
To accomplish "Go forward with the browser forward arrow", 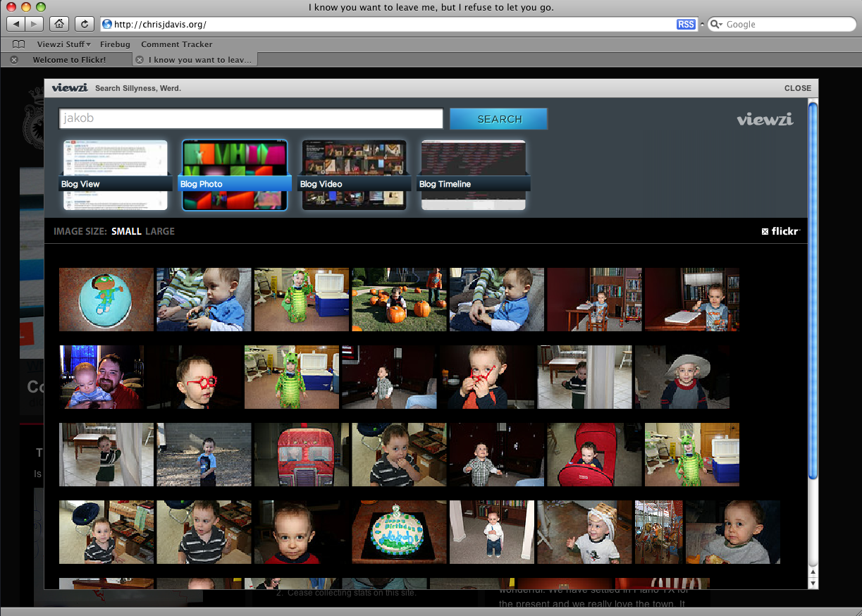I will point(34,24).
